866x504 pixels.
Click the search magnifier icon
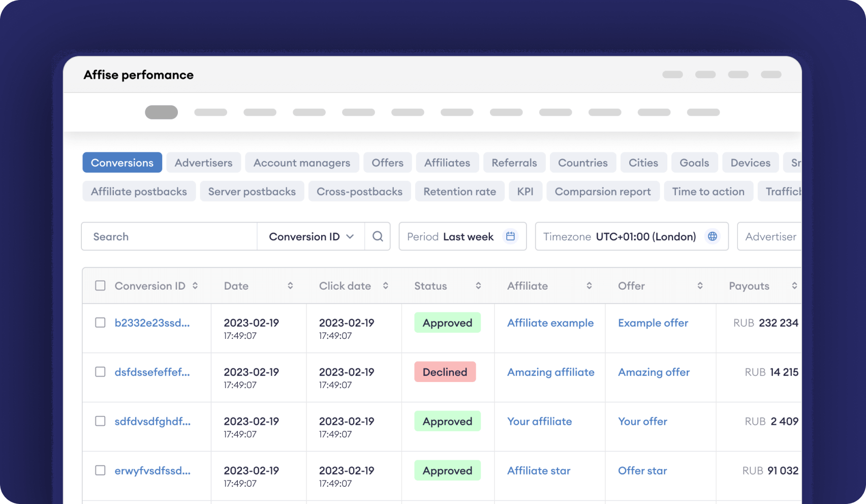[378, 236]
